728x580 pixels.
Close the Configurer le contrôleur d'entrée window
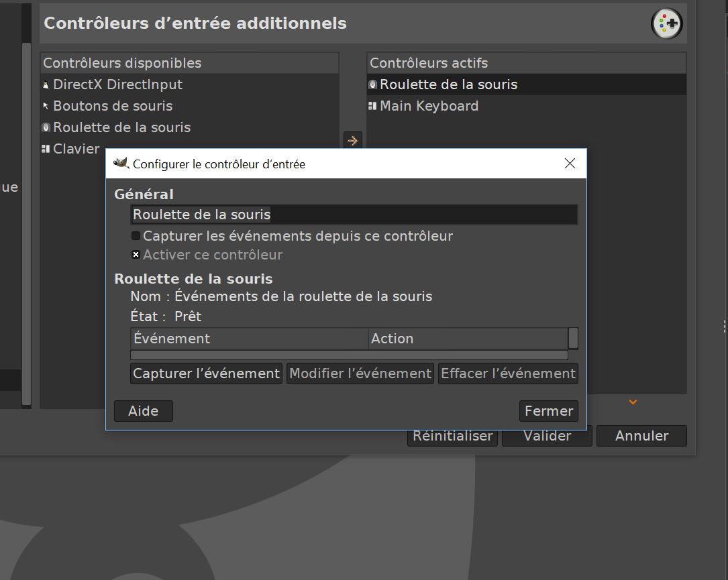tap(570, 164)
